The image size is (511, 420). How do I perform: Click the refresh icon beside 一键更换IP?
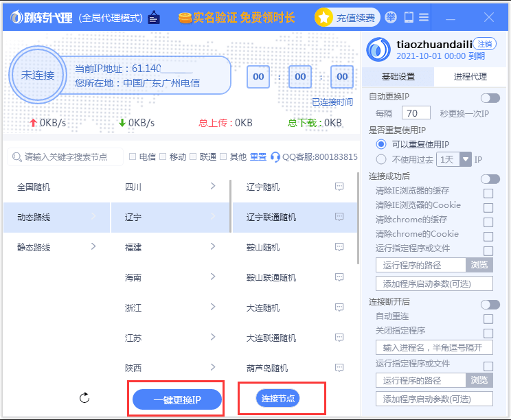coord(85,397)
